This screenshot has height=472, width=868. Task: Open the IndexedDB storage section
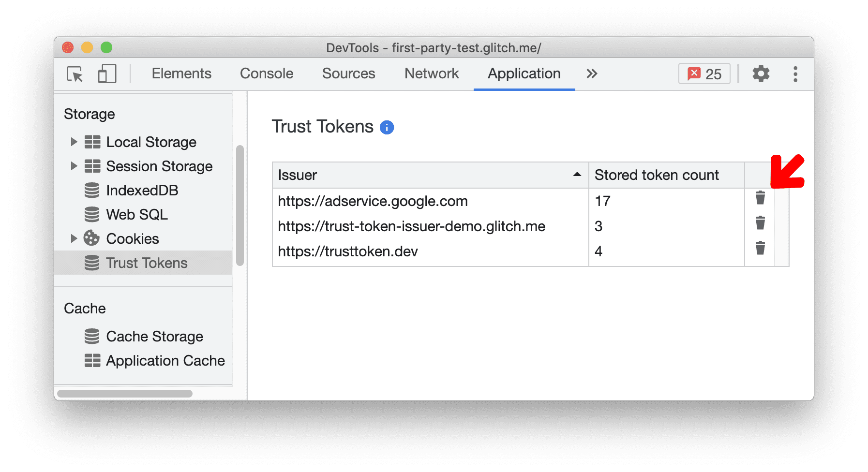(142, 190)
